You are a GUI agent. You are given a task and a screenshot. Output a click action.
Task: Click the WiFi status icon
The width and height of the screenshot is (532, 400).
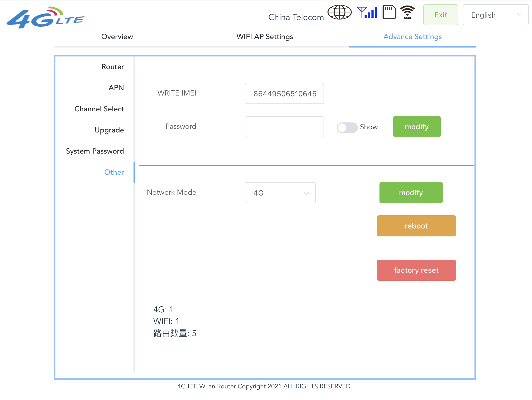click(x=407, y=12)
